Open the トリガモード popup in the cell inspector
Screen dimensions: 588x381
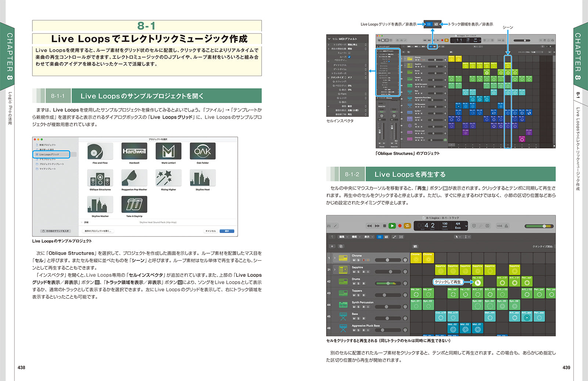click(366, 45)
